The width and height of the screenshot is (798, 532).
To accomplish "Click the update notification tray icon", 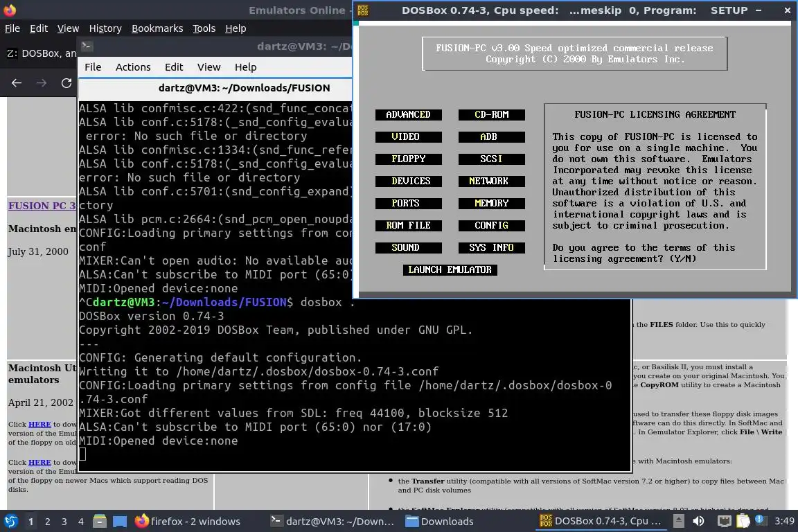I will pos(760,520).
